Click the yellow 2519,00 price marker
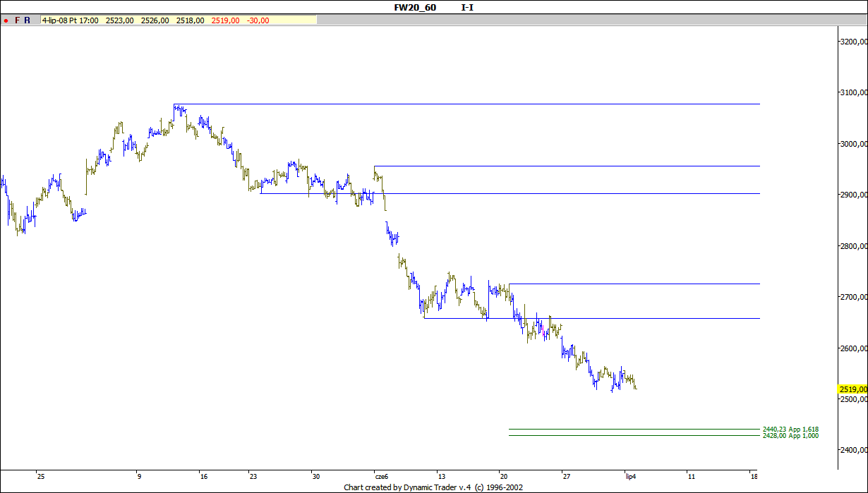Image resolution: width=868 pixels, height=493 pixels. (852, 389)
